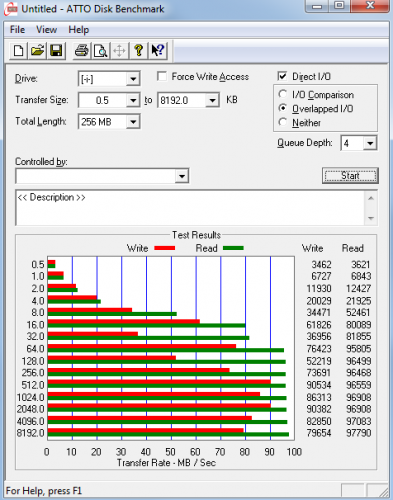The width and height of the screenshot is (393, 500).
Task: Open the Queue Depth dropdown
Action: pyautogui.click(x=370, y=143)
